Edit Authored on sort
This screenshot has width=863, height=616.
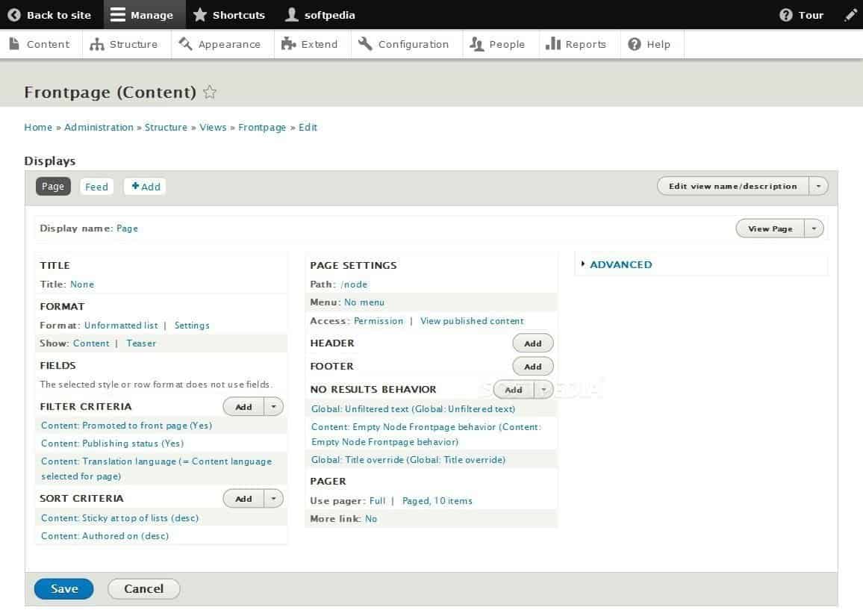[105, 536]
